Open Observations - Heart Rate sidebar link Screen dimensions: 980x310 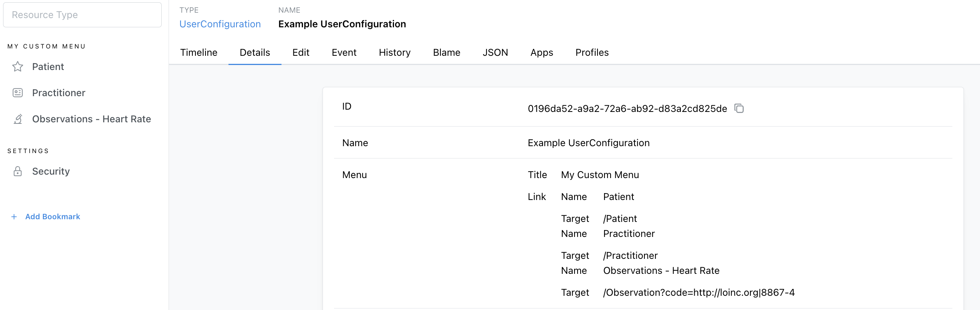point(91,119)
